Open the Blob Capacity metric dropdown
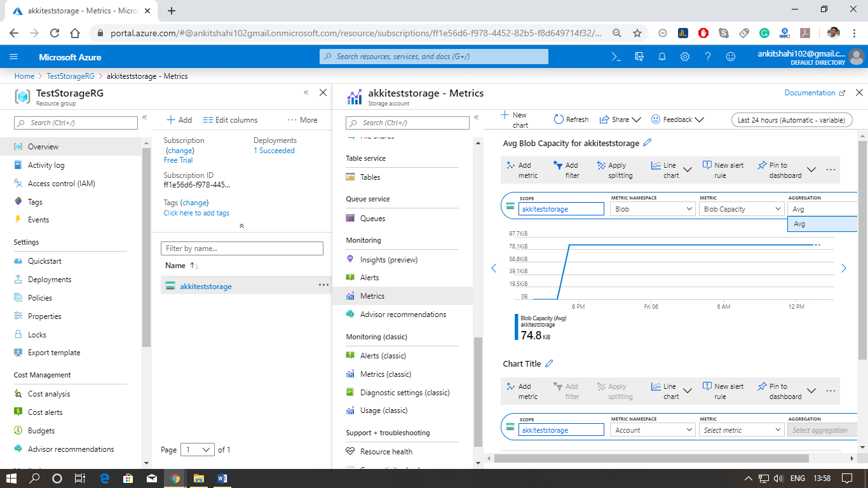This screenshot has width=868, height=488. (x=742, y=209)
